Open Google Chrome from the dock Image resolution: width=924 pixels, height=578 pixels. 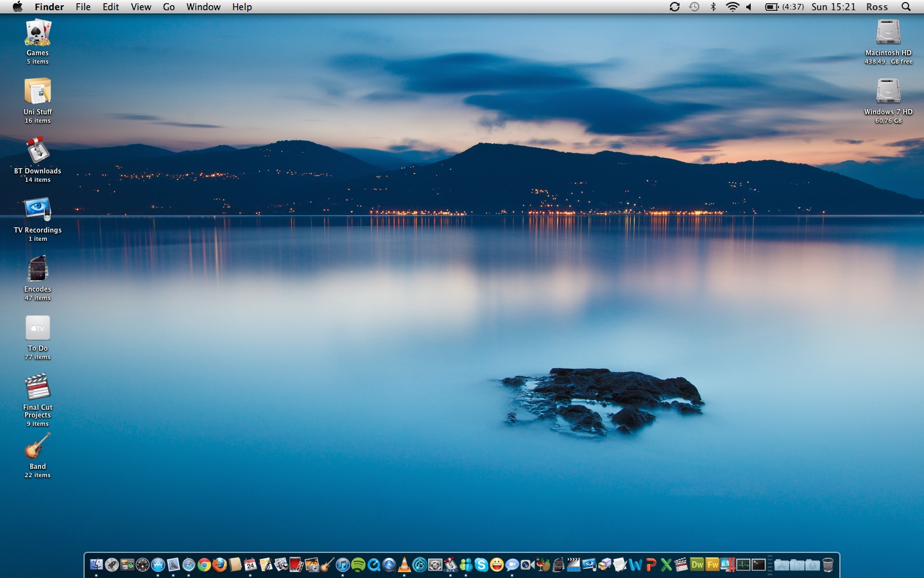(x=204, y=565)
